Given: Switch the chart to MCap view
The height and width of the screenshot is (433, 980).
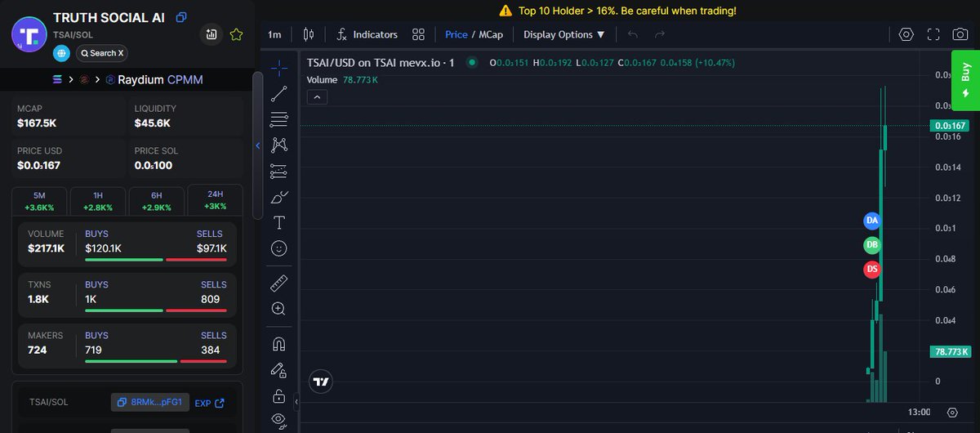Looking at the screenshot, I should pyautogui.click(x=491, y=34).
